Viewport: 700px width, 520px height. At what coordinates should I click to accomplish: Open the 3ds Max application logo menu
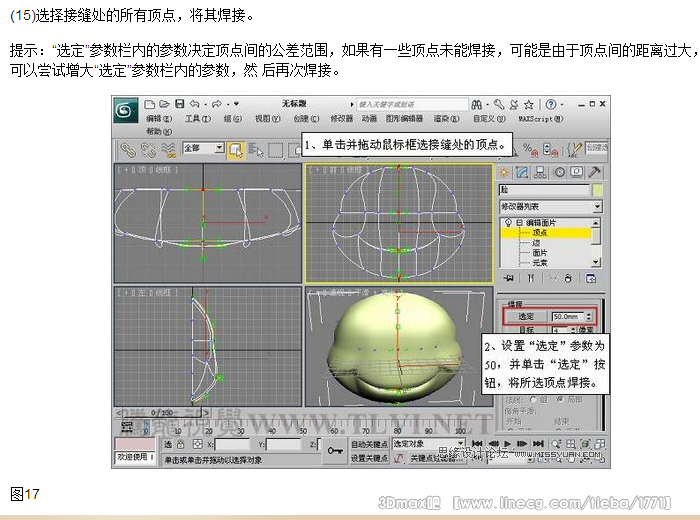[126, 110]
